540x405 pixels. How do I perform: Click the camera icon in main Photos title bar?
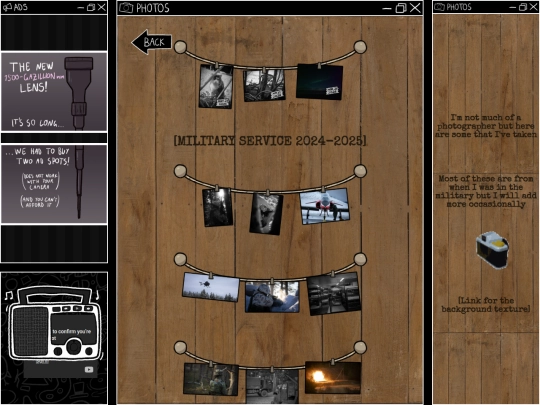(x=126, y=8)
